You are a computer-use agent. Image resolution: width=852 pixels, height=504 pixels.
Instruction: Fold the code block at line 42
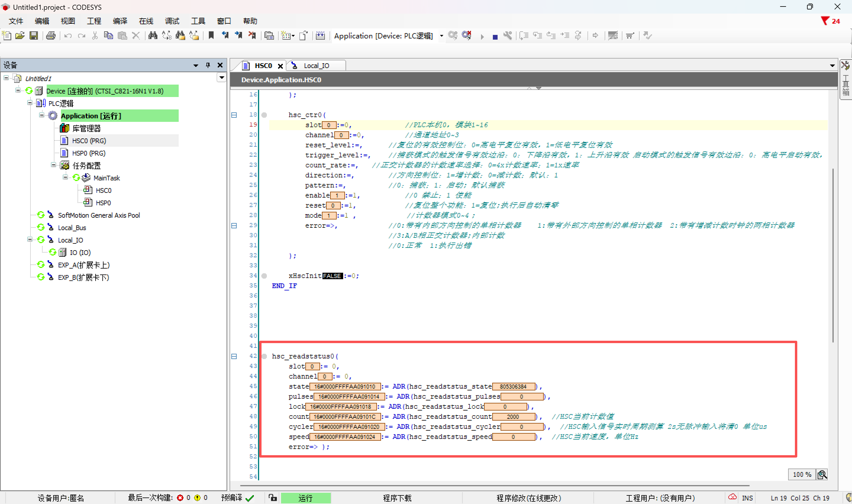pos(234,356)
